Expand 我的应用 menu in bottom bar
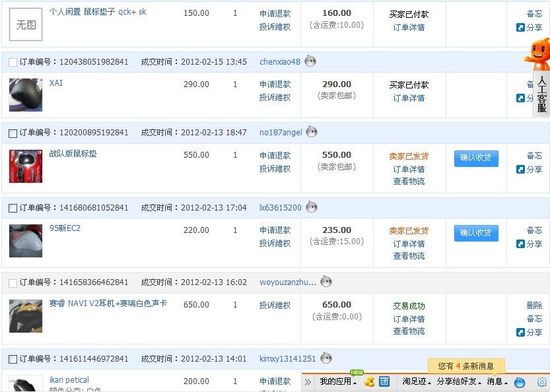The image size is (550, 392). point(338,381)
